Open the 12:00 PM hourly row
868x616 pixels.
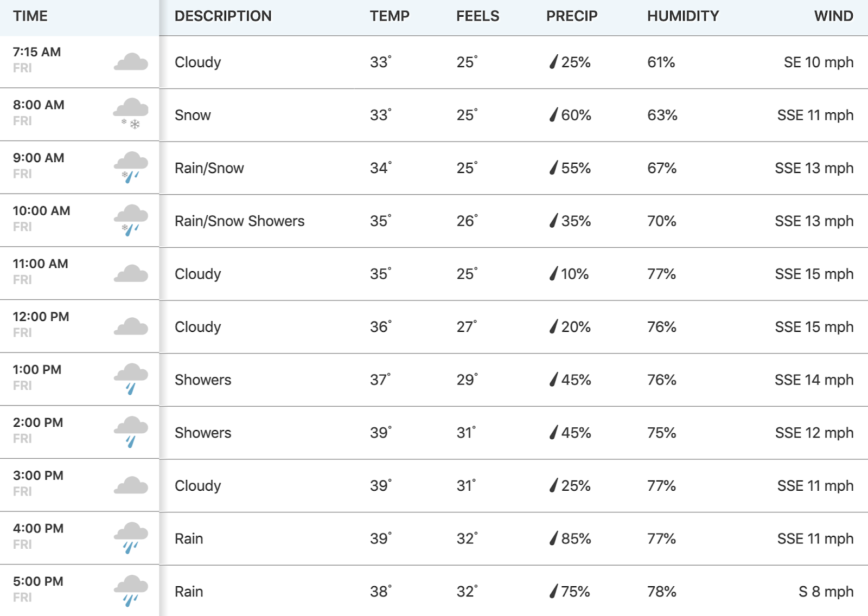(434, 327)
